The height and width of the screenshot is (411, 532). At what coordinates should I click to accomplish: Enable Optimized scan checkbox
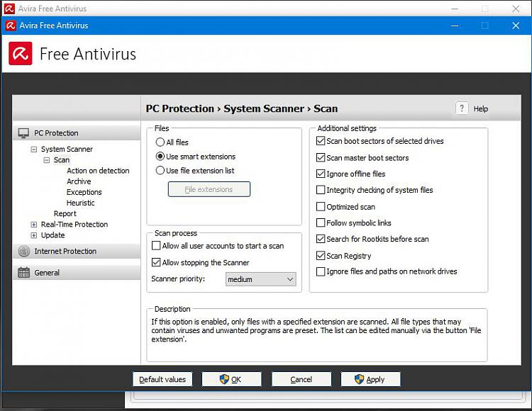click(321, 207)
